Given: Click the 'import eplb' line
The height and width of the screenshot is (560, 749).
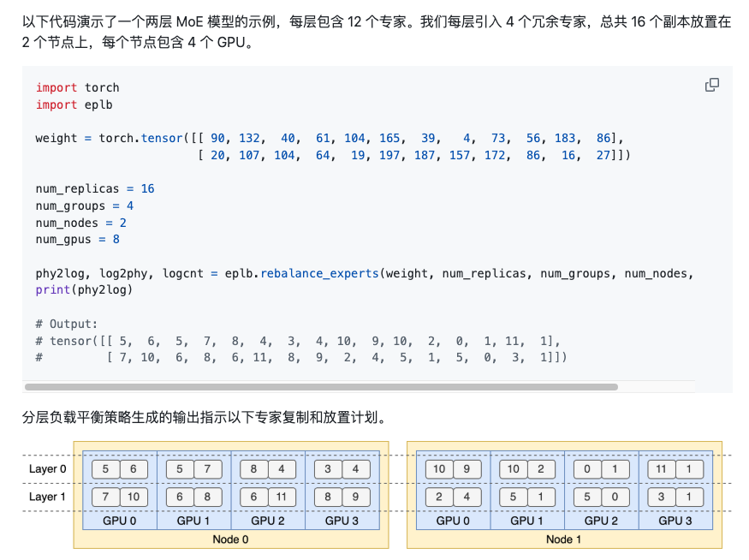Looking at the screenshot, I should pos(74,104).
